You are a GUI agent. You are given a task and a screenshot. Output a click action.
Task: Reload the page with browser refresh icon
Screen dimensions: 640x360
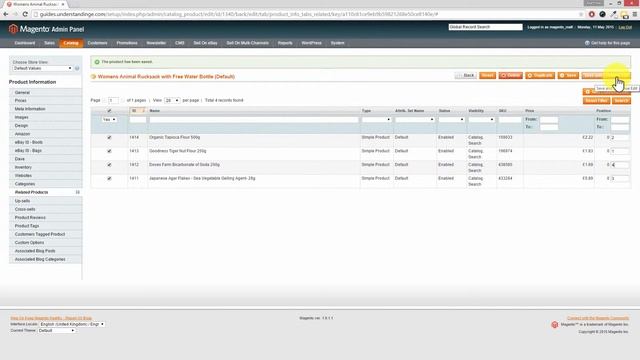coord(25,14)
